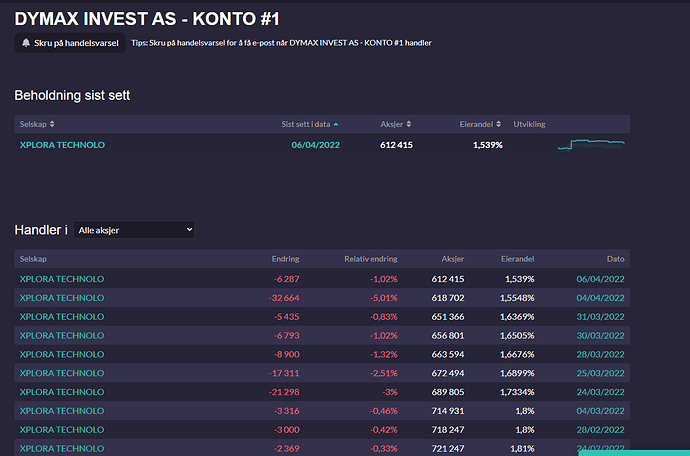Image resolution: width=690 pixels, height=456 pixels.
Task: Open the 'Alle aksjer' dropdown
Action: (x=134, y=230)
